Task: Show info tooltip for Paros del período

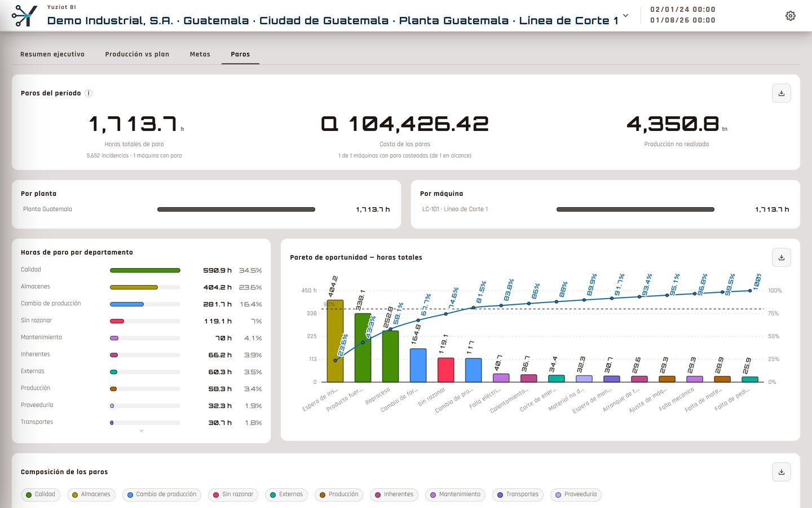Action: pos(89,93)
